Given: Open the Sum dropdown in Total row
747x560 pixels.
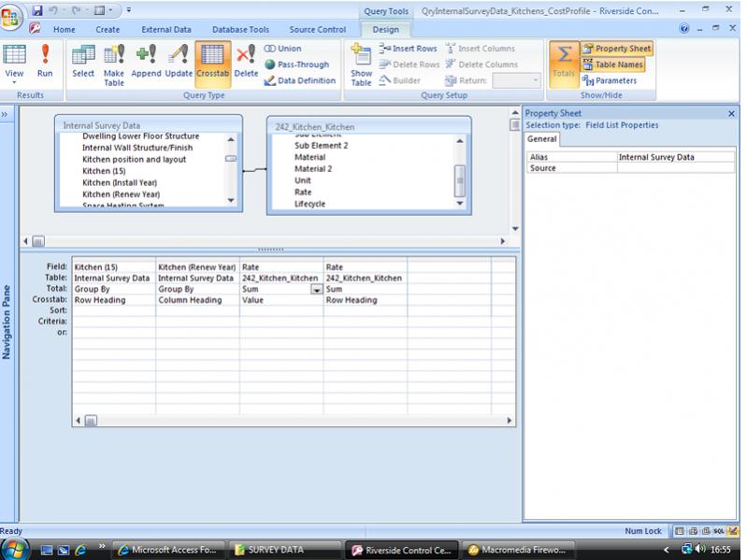Looking at the screenshot, I should coord(317,290).
